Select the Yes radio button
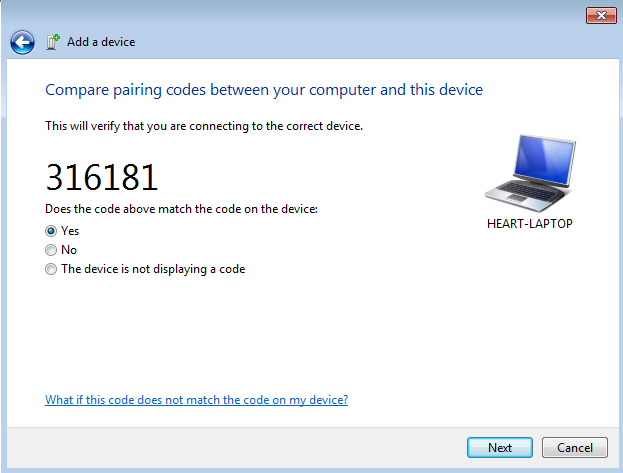Viewport: 623px width, 473px height. [x=51, y=231]
